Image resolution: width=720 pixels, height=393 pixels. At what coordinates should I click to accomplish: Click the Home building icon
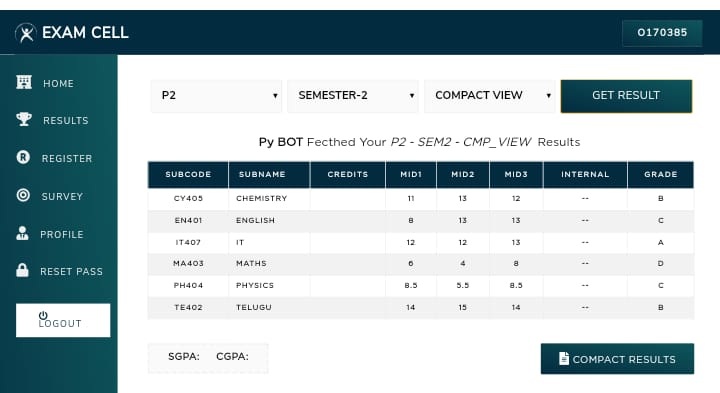point(24,82)
